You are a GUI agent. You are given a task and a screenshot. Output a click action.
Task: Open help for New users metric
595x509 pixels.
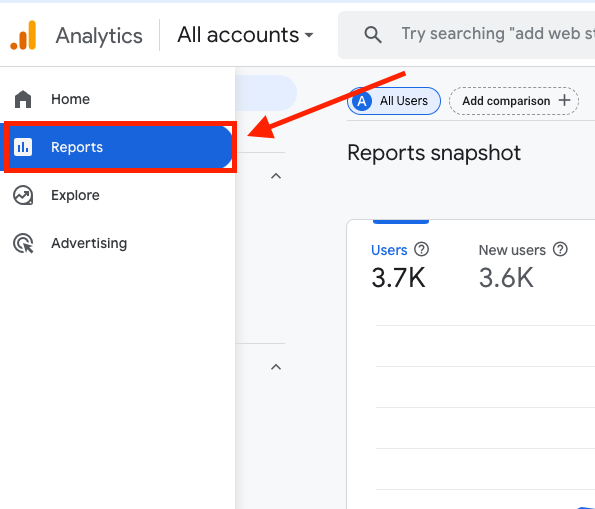[x=560, y=249]
